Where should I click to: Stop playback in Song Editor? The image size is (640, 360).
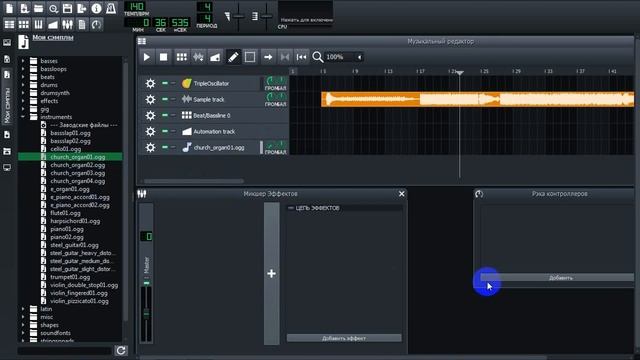pyautogui.click(x=163, y=57)
